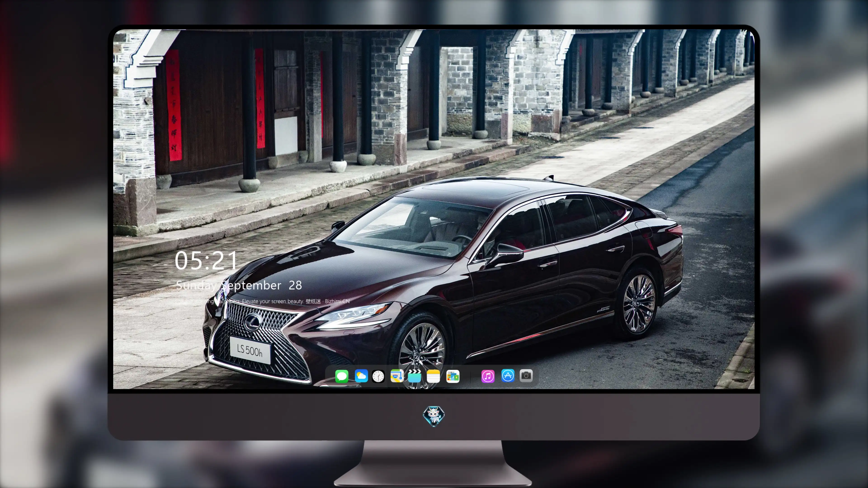Open the colorful picture collage app in dock

click(453, 376)
